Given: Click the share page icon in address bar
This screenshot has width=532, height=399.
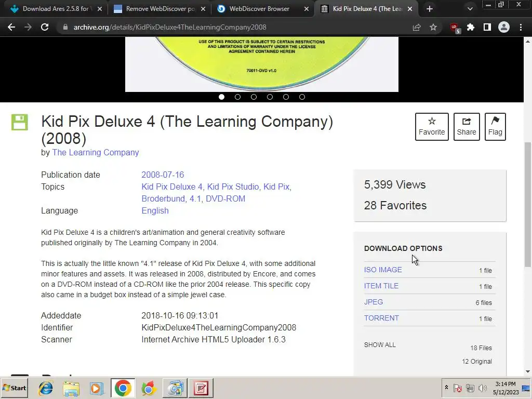Looking at the screenshot, I should pyautogui.click(x=417, y=27).
